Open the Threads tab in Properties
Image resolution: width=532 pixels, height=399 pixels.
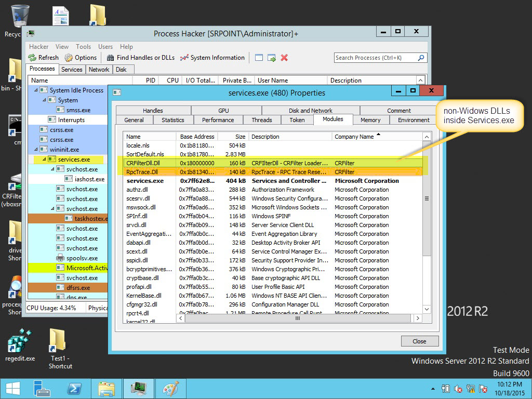[262, 120]
